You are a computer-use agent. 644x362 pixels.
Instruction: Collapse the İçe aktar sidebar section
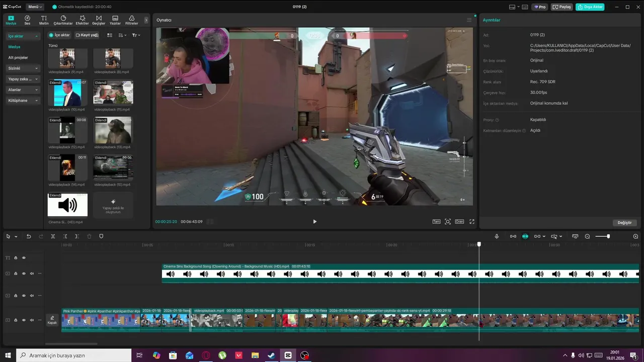[x=23, y=36]
